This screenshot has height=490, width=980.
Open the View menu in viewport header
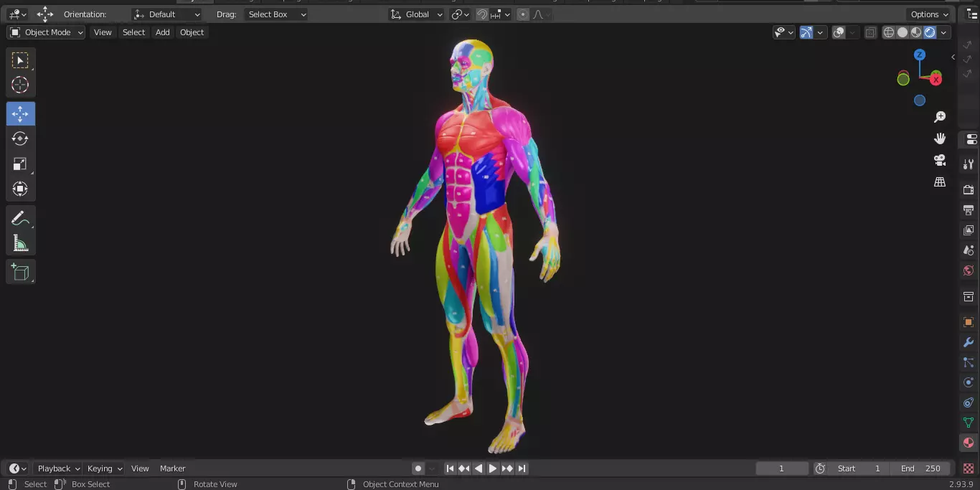[103, 32]
